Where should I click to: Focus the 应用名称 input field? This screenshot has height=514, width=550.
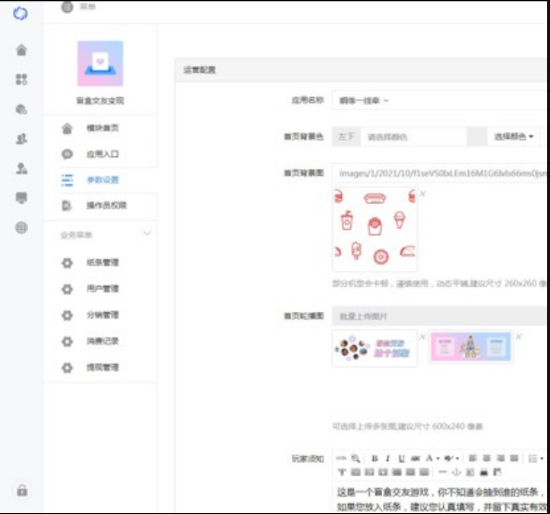click(x=441, y=101)
